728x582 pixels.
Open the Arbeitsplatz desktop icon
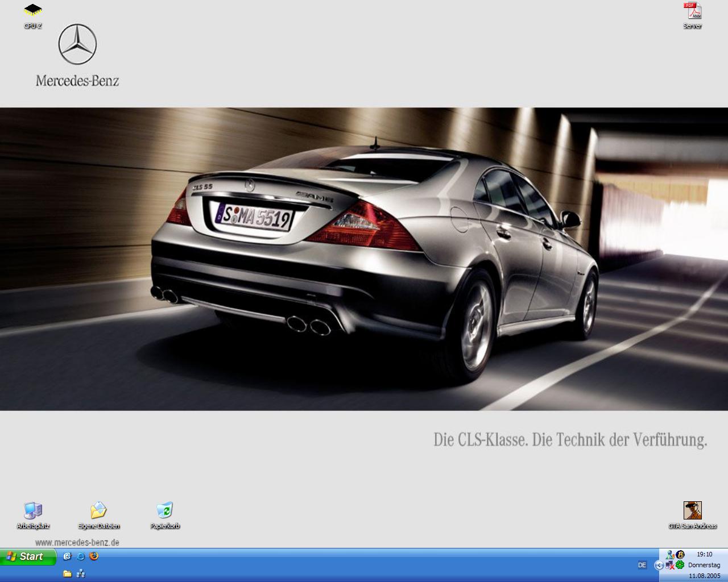tap(33, 516)
